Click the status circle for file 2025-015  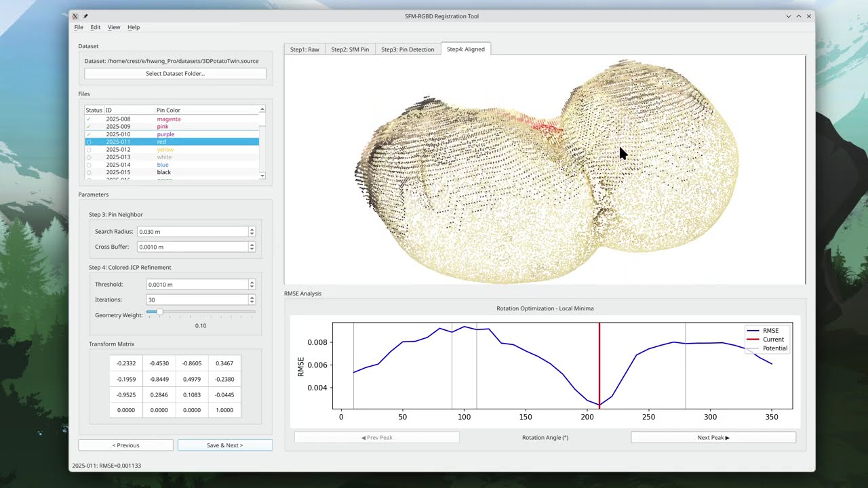click(x=89, y=173)
